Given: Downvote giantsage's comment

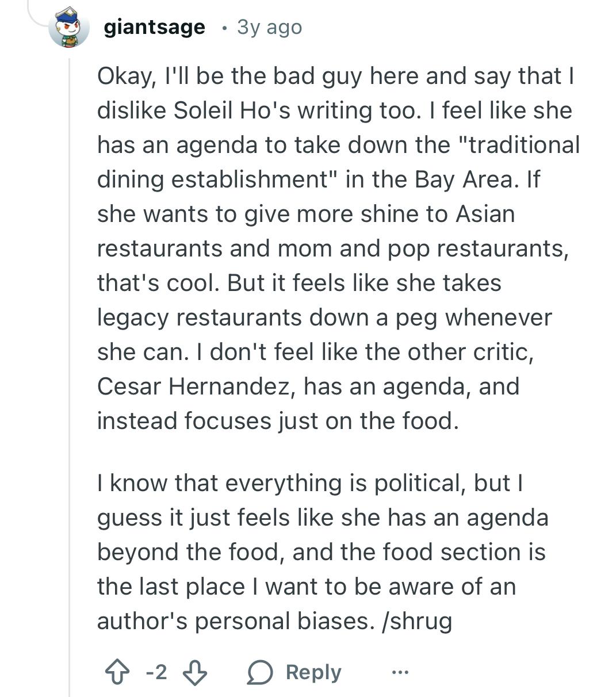Looking at the screenshot, I should click(195, 672).
